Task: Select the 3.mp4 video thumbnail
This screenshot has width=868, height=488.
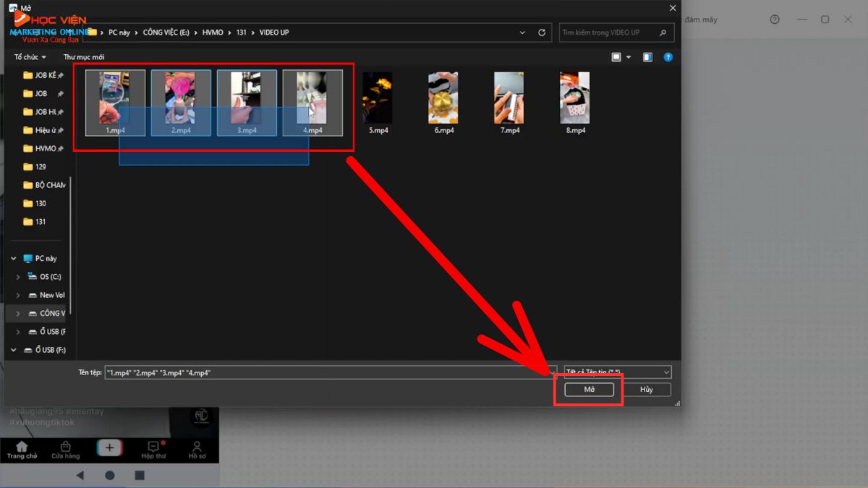Action: coord(247,103)
